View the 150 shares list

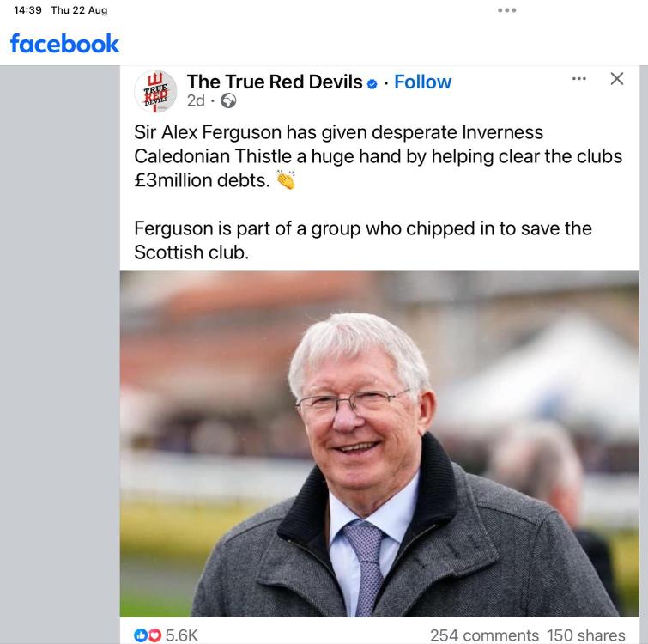[x=586, y=635]
